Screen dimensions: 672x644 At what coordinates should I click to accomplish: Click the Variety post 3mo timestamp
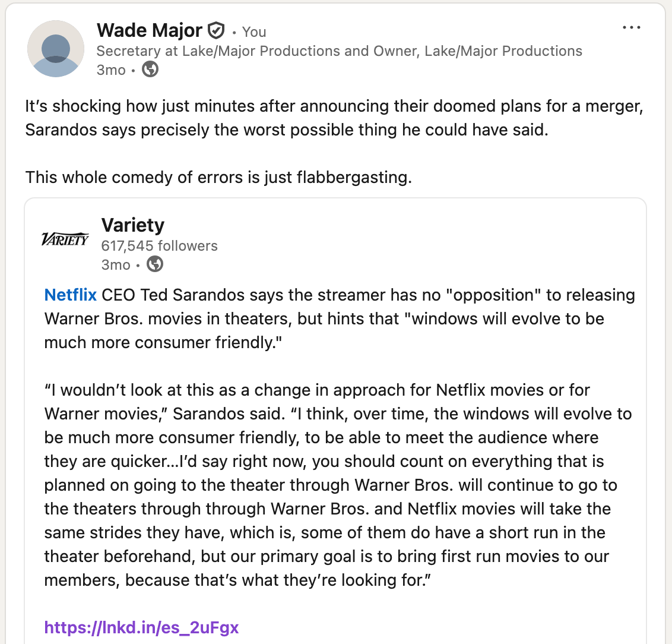pyautogui.click(x=116, y=264)
